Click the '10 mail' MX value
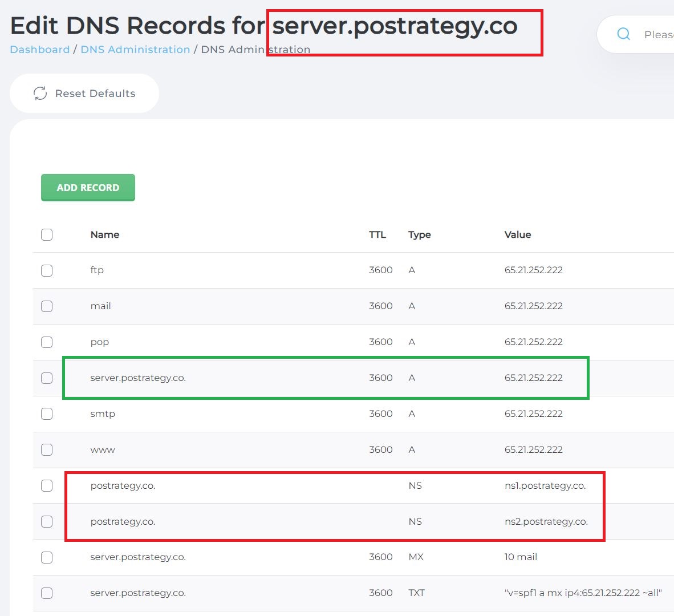Viewport: 674px width, 616px height. click(x=521, y=557)
